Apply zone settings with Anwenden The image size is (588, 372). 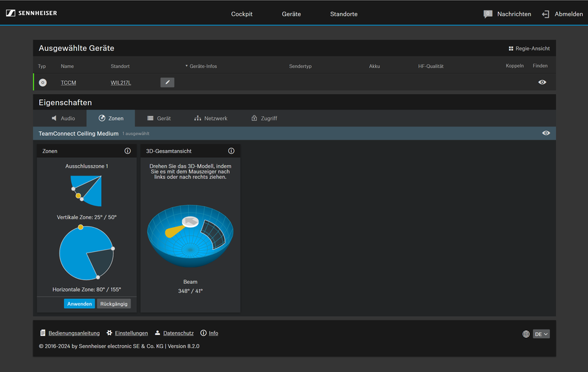pyautogui.click(x=79, y=304)
